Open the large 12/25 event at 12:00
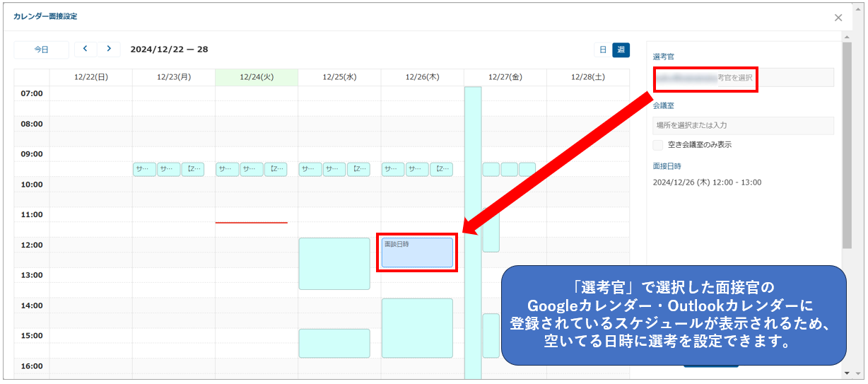 [334, 264]
